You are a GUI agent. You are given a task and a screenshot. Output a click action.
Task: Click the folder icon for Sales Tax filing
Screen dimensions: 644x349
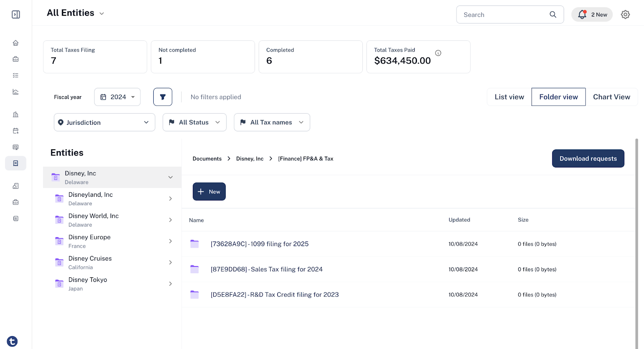(x=194, y=269)
